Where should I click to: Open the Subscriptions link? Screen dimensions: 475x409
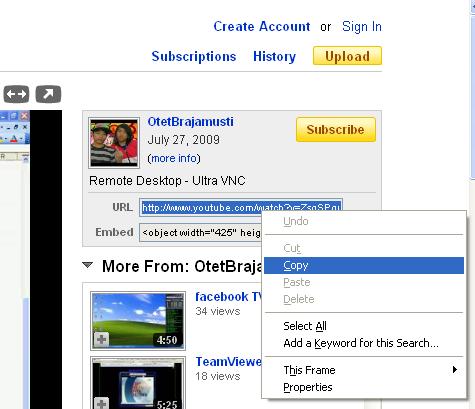(194, 56)
